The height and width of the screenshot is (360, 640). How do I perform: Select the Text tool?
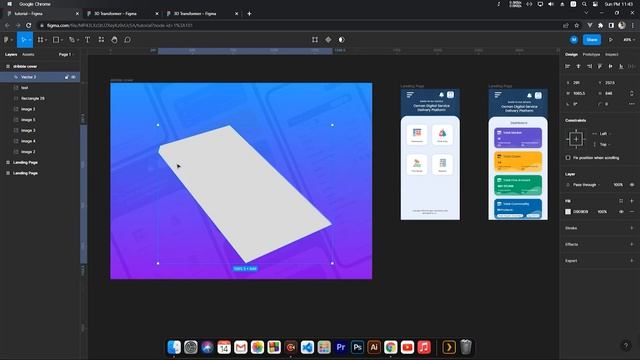point(87,40)
